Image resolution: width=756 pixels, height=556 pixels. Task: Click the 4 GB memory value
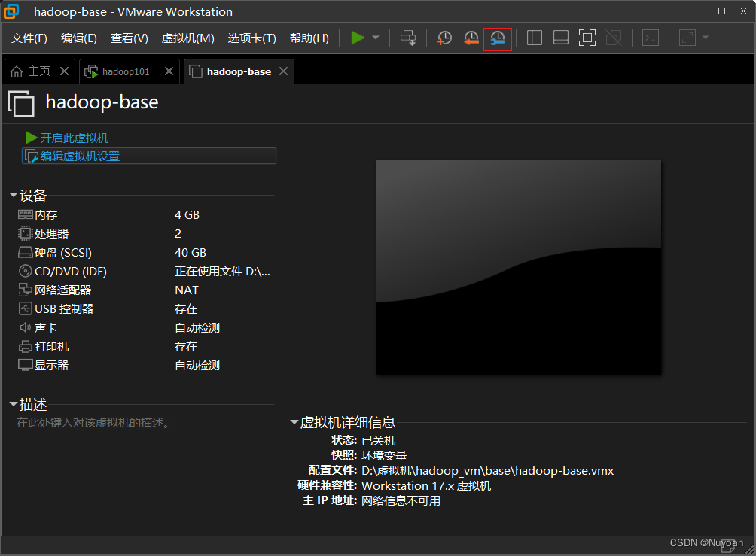tap(187, 214)
